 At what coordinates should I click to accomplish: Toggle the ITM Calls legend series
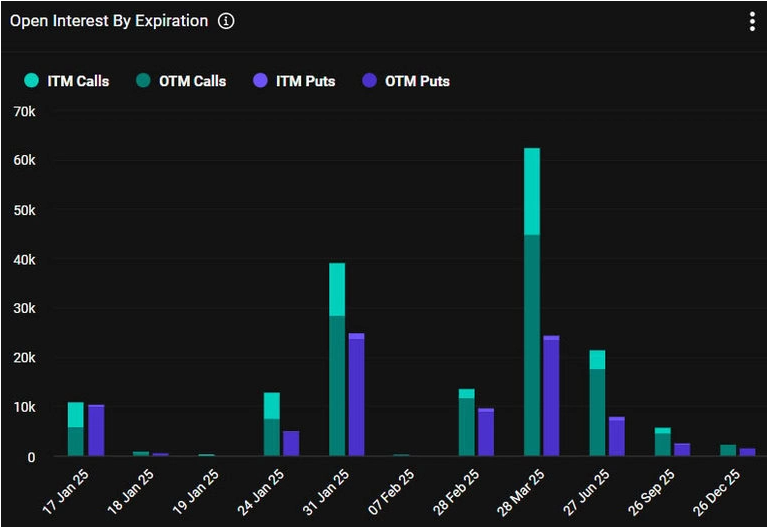pos(67,81)
